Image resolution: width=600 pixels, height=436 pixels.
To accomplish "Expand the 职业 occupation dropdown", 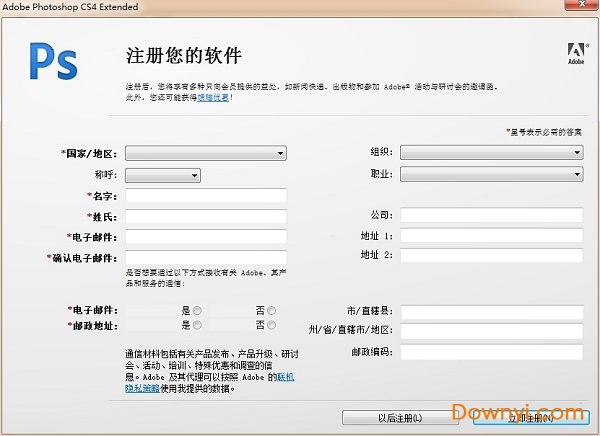I will (492, 174).
